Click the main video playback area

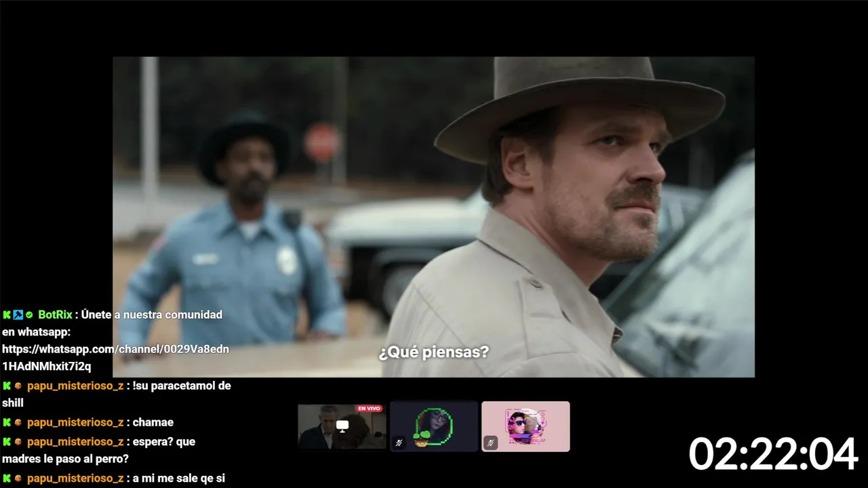(x=433, y=217)
